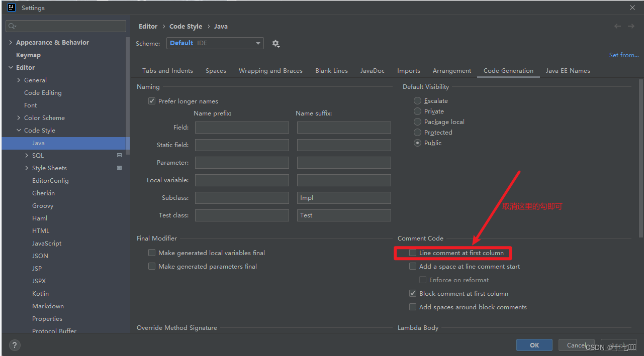Open EditorConfig code style settings
This screenshot has width=644, height=356.
(50, 180)
